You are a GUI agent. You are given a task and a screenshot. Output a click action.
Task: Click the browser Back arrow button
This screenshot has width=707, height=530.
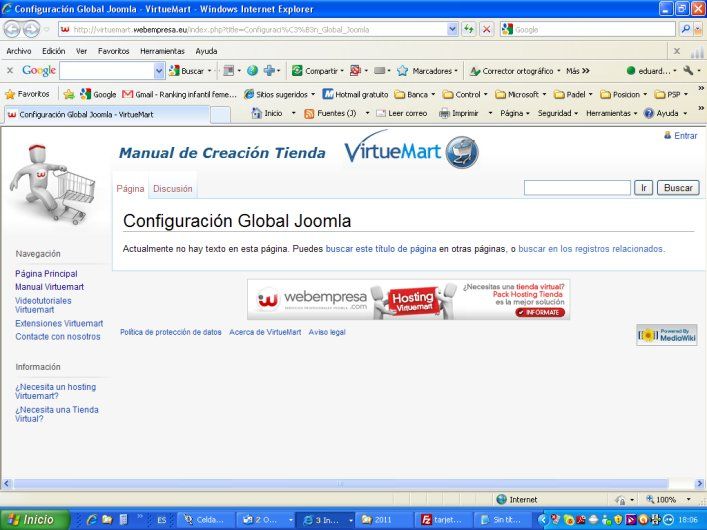pyautogui.click(x=12, y=30)
